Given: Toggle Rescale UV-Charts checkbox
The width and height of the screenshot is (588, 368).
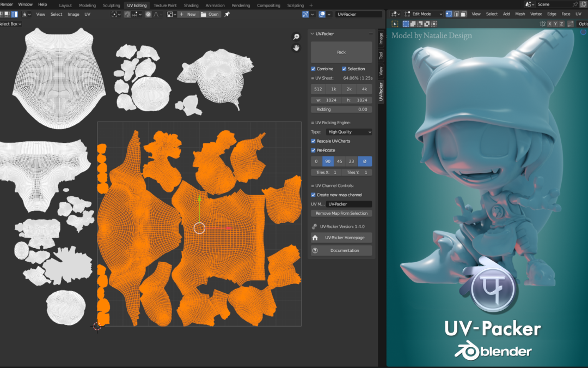Looking at the screenshot, I should tap(313, 141).
